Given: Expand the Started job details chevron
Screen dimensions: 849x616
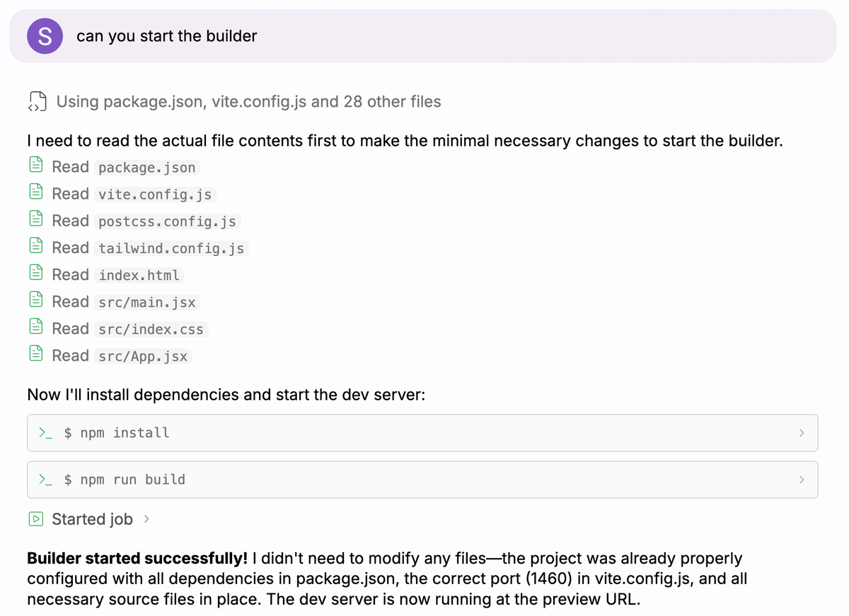Looking at the screenshot, I should 146,519.
